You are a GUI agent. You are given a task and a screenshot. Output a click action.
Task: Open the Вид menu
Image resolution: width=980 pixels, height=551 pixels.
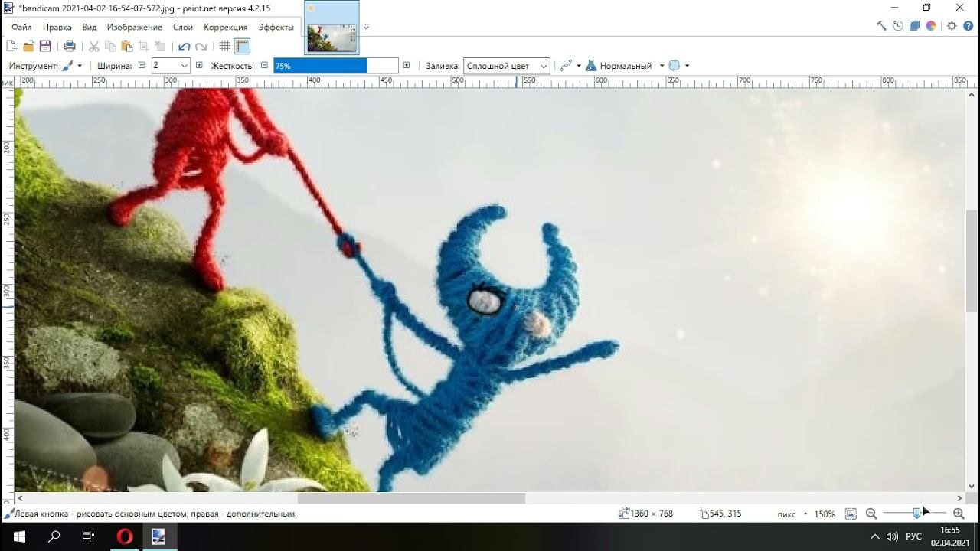point(90,27)
